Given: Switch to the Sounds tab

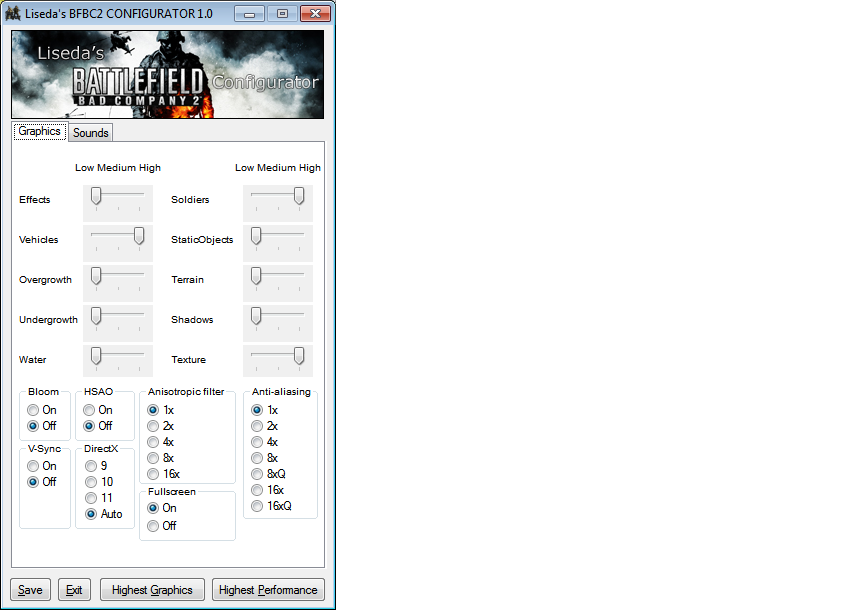Looking at the screenshot, I should (x=91, y=133).
